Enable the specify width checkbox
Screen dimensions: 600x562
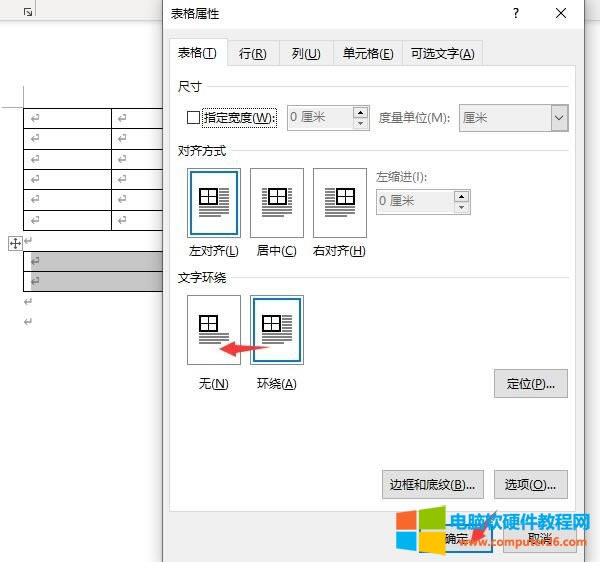[x=193, y=118]
